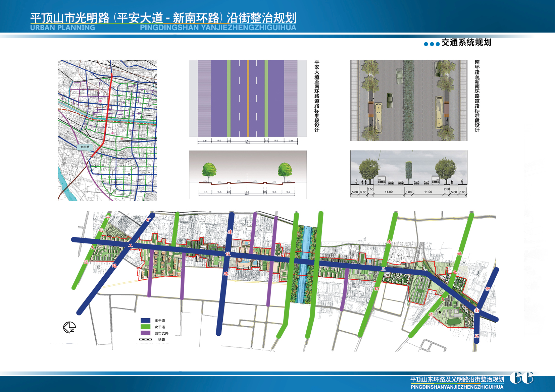Click the vertical label 南环路至新南环路道路标准段设计
This screenshot has height=392, width=555.
[x=477, y=96]
